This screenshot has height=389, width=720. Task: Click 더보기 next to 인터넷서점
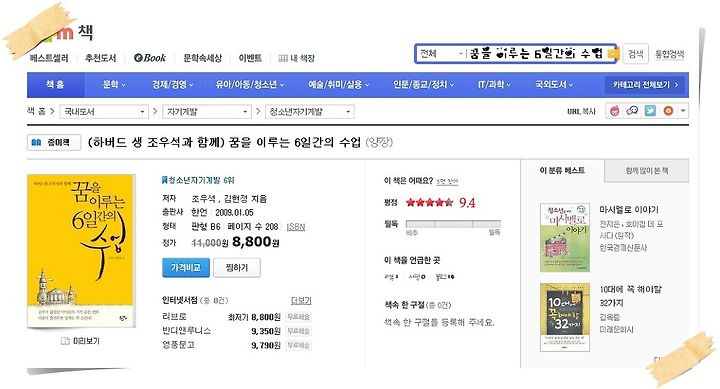[x=301, y=301]
